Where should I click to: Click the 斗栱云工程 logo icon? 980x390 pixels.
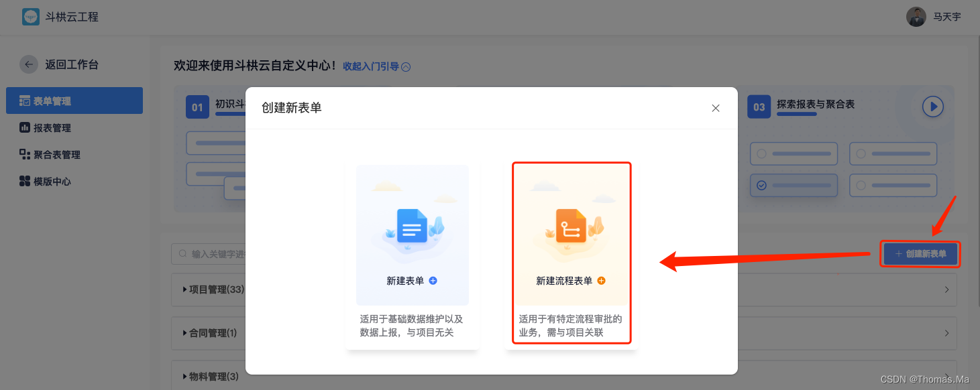[31, 17]
